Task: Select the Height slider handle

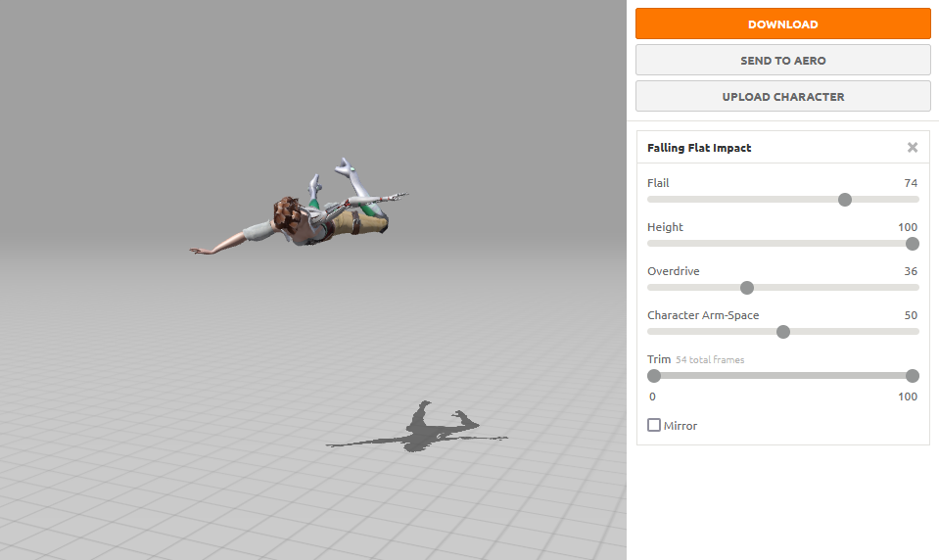Action: click(x=913, y=244)
